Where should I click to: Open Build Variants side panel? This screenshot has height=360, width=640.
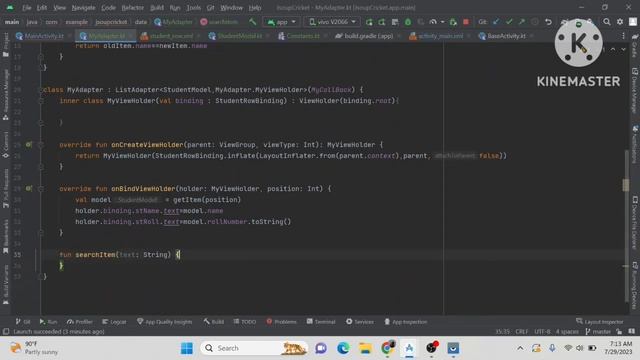click(x=6, y=284)
